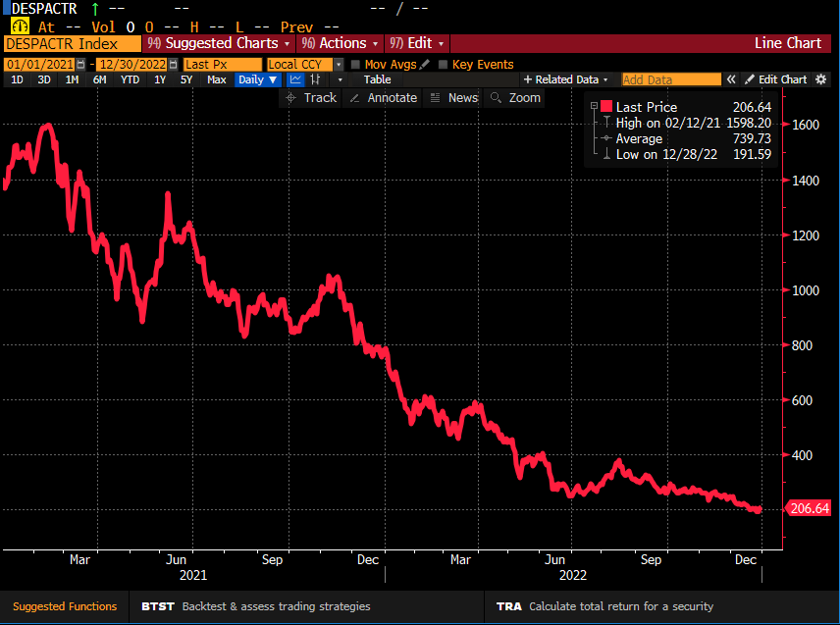Click the Last Price legend label
Screen dimensions: 840x625
point(646,107)
